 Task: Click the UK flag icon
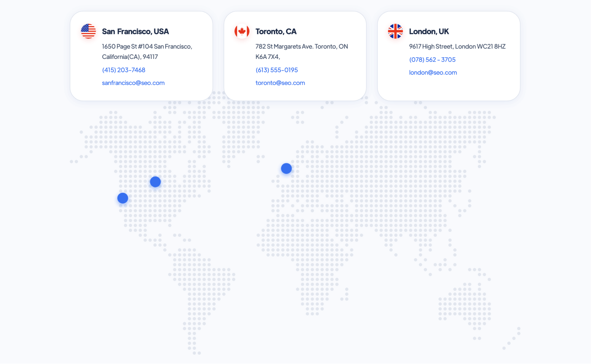tap(395, 30)
